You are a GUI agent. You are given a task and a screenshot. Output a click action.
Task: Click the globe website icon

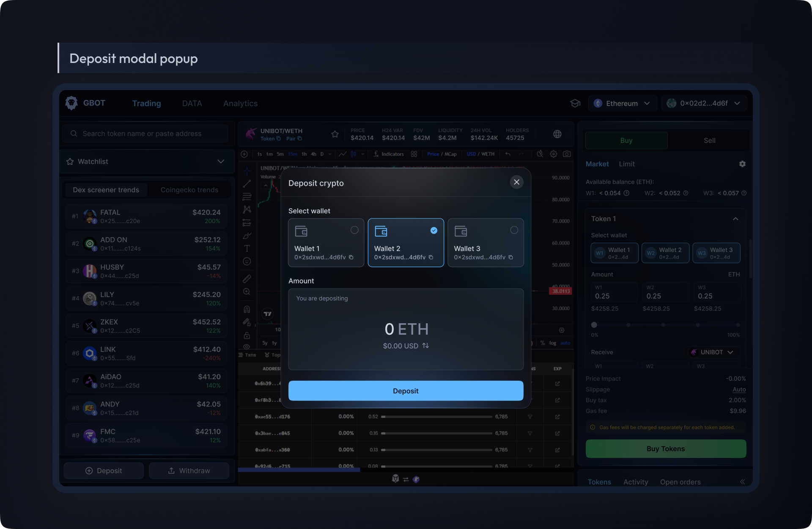click(557, 134)
